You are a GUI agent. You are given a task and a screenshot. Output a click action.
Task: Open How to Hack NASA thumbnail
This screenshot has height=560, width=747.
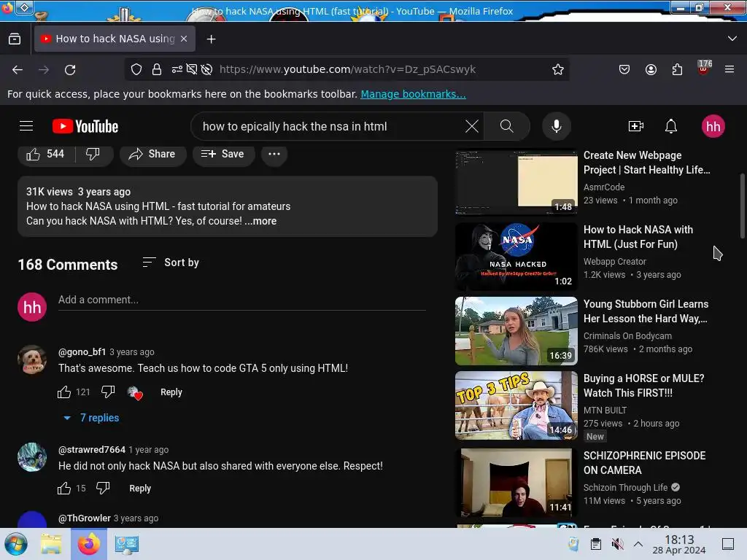pyautogui.click(x=516, y=257)
